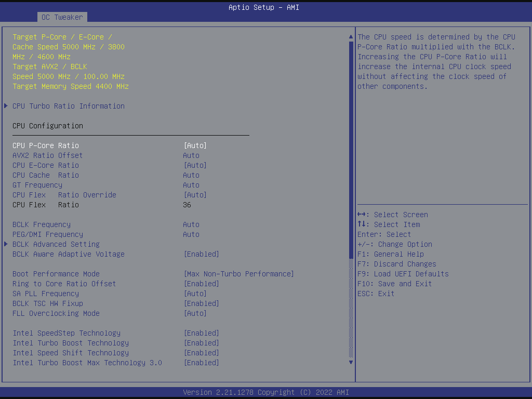Open the OC Tweaker tab

[x=62, y=17]
